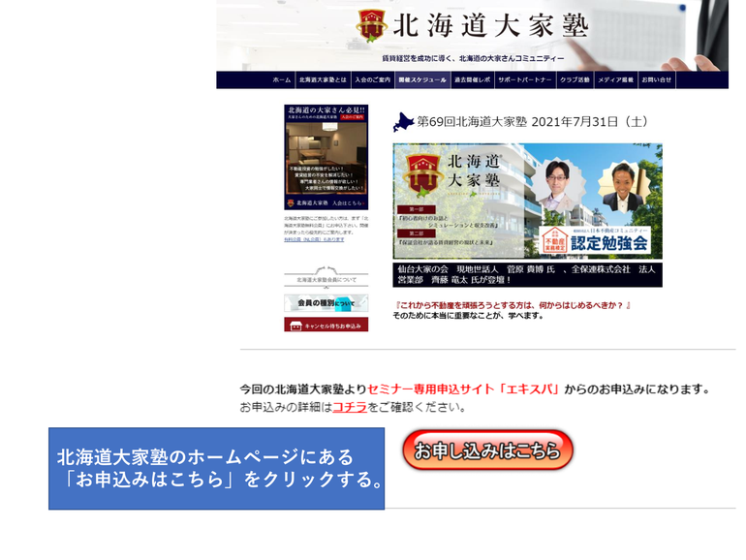Go to クラブ活動 in the navigation bar
The image size is (746, 560).
click(575, 80)
